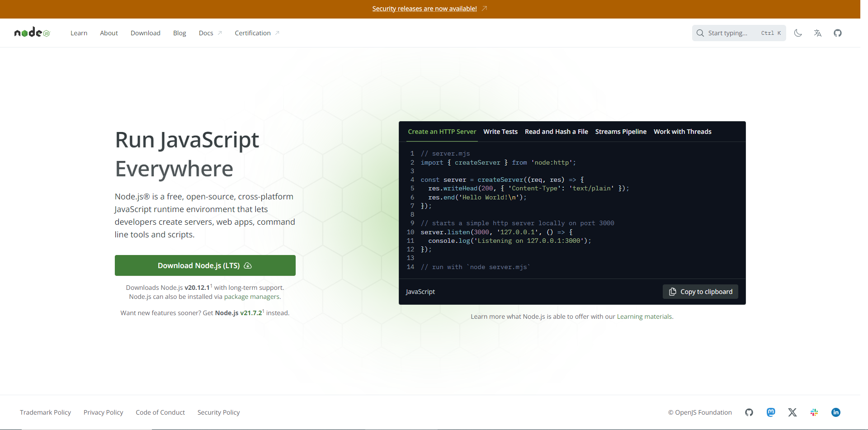Open the Code of Conduct footer link
Image resolution: width=868 pixels, height=430 pixels.
(x=160, y=412)
